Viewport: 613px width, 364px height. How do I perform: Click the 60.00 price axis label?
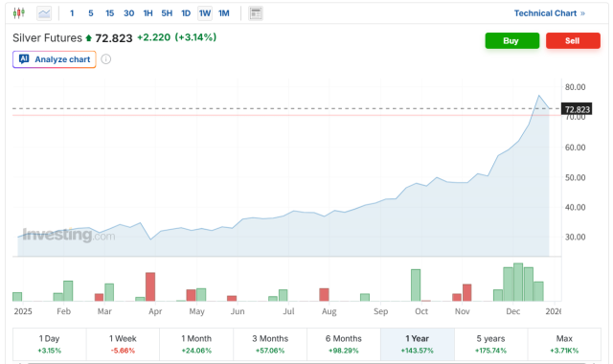pos(575,148)
